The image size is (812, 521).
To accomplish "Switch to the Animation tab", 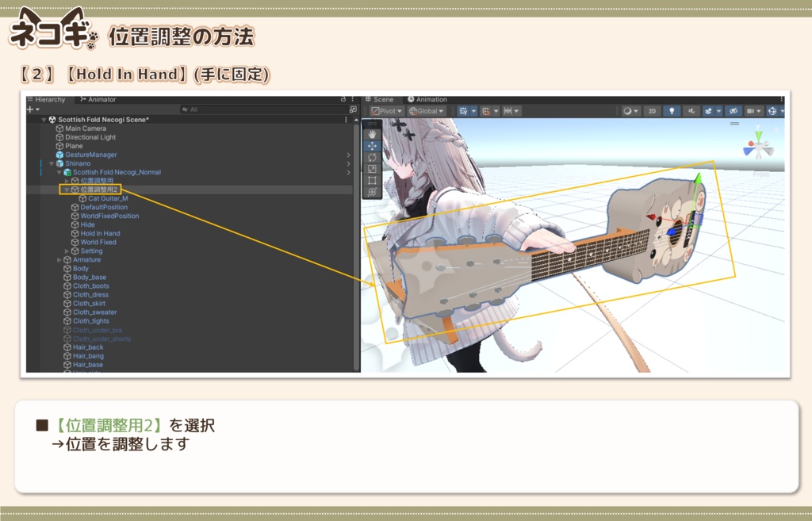I will 427,99.
